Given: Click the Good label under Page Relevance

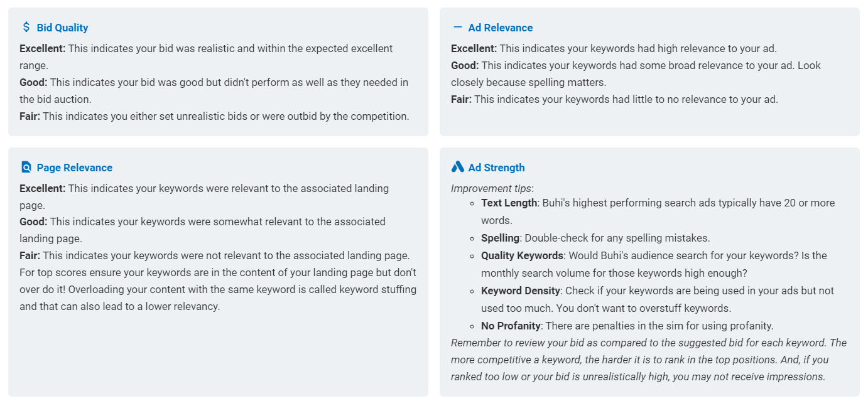Looking at the screenshot, I should click(x=33, y=222).
